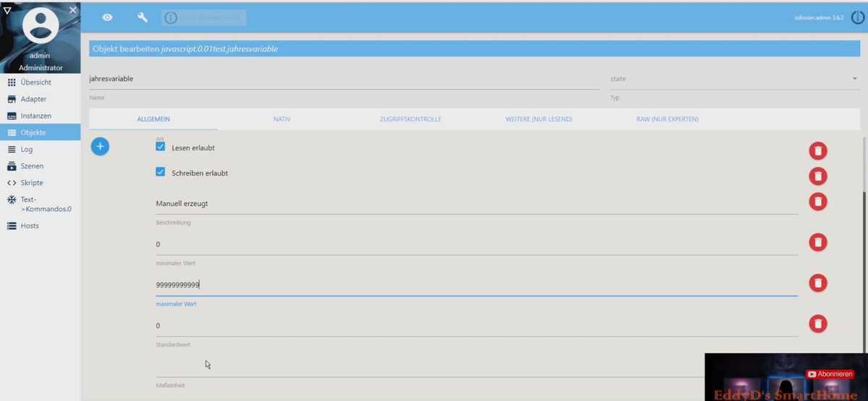Click the admin user avatar

click(x=41, y=26)
